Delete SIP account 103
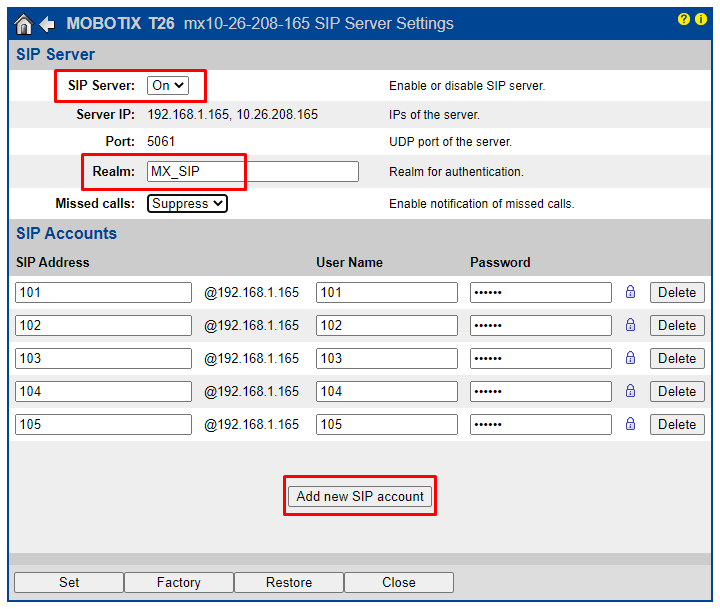This screenshot has height=609, width=720. (677, 359)
